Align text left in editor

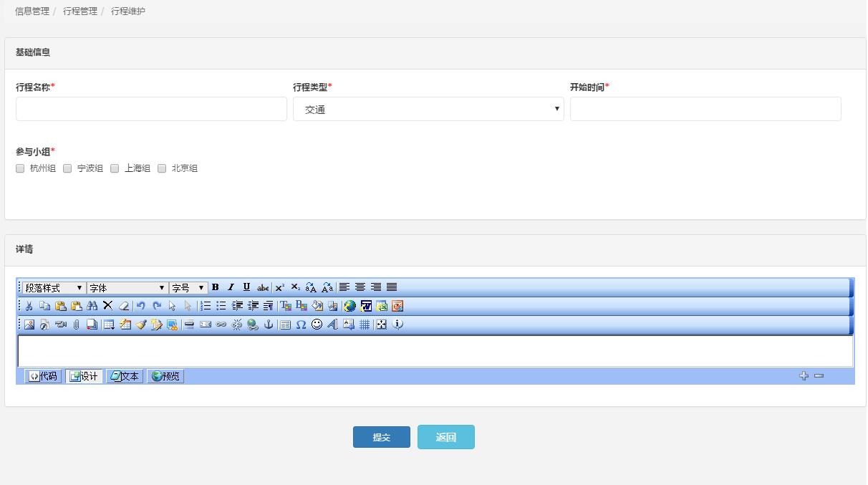pos(344,287)
